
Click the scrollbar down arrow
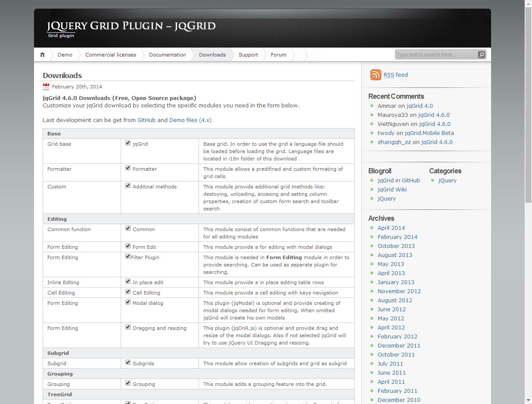coord(529,401)
